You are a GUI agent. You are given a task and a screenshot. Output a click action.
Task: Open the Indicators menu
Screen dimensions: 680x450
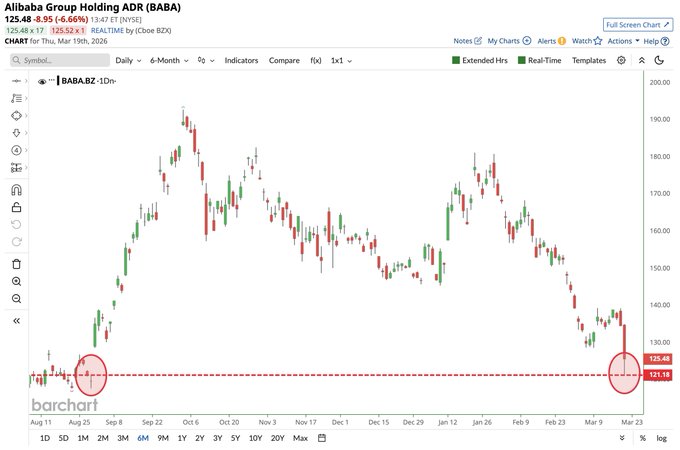(241, 60)
